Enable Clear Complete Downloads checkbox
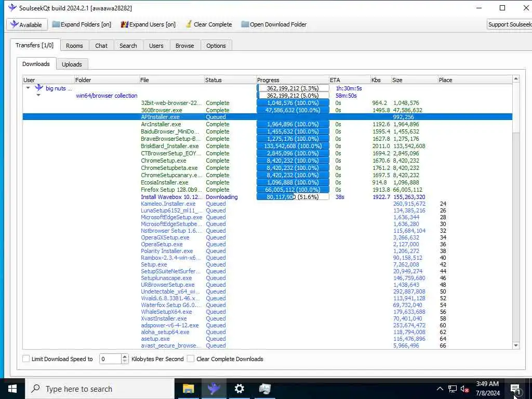Screen dimensions: 532x399 [191, 358]
